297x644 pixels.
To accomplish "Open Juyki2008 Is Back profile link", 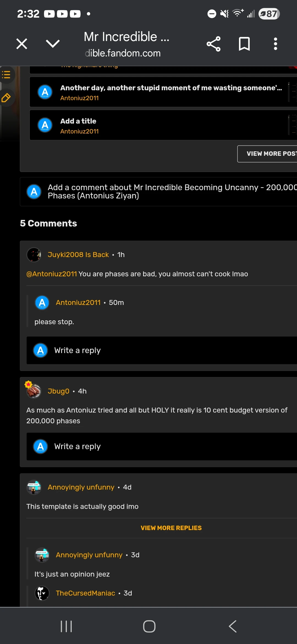I will point(78,255).
